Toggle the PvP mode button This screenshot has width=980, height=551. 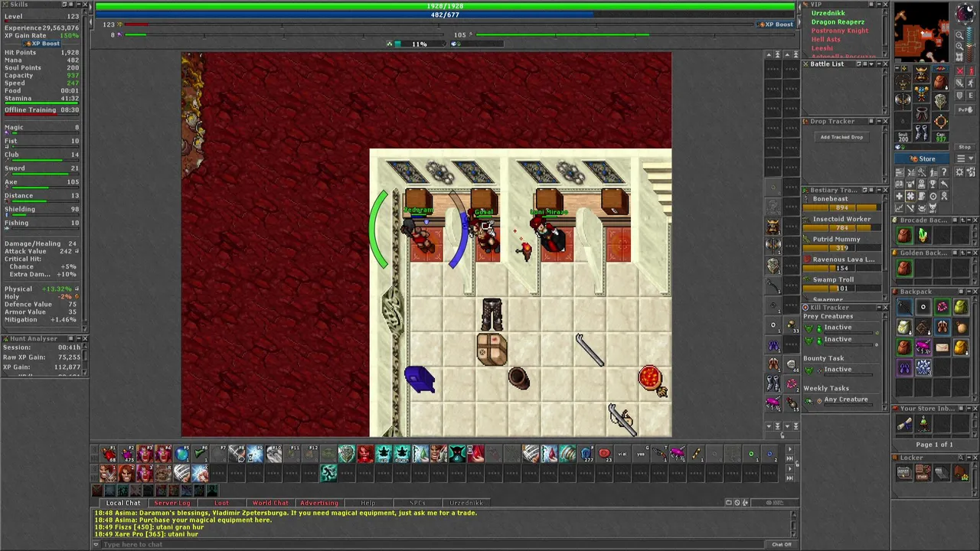965,109
